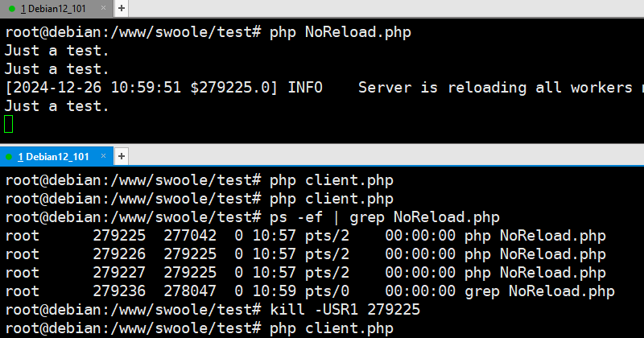
Task: Click the 'php NoReload.php' command in the upper terminal
Action: pyautogui.click(x=340, y=32)
